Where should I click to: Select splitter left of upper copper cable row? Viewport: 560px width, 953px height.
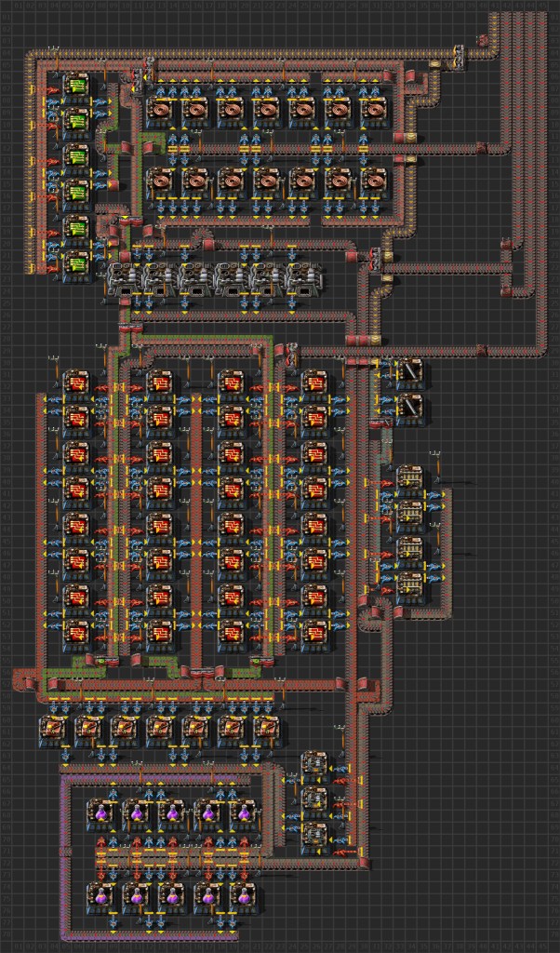coord(139,82)
